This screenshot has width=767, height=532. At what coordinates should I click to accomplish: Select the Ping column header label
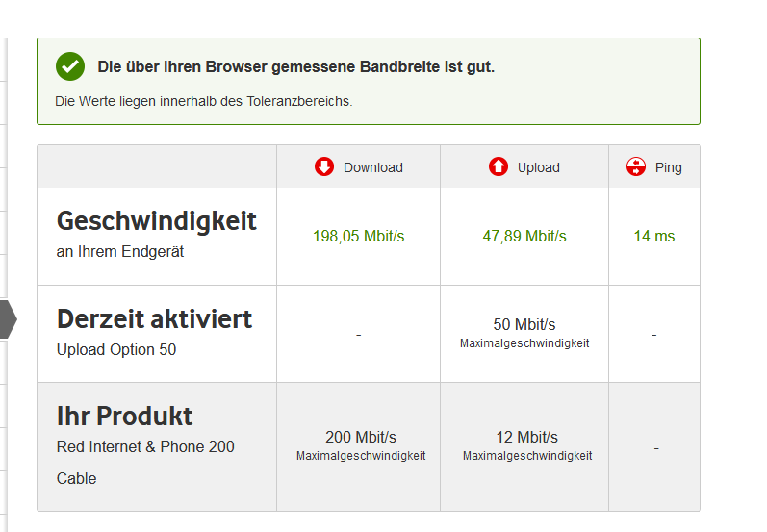(x=668, y=167)
